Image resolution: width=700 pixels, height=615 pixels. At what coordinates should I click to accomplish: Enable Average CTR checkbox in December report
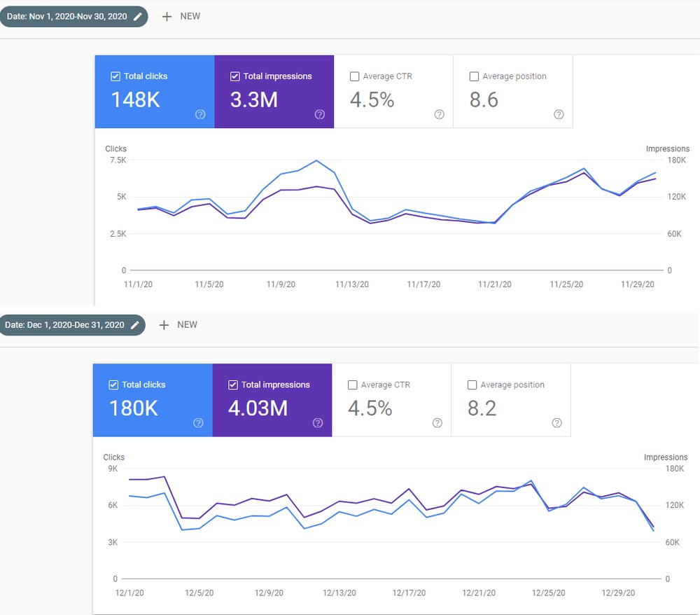coord(353,385)
